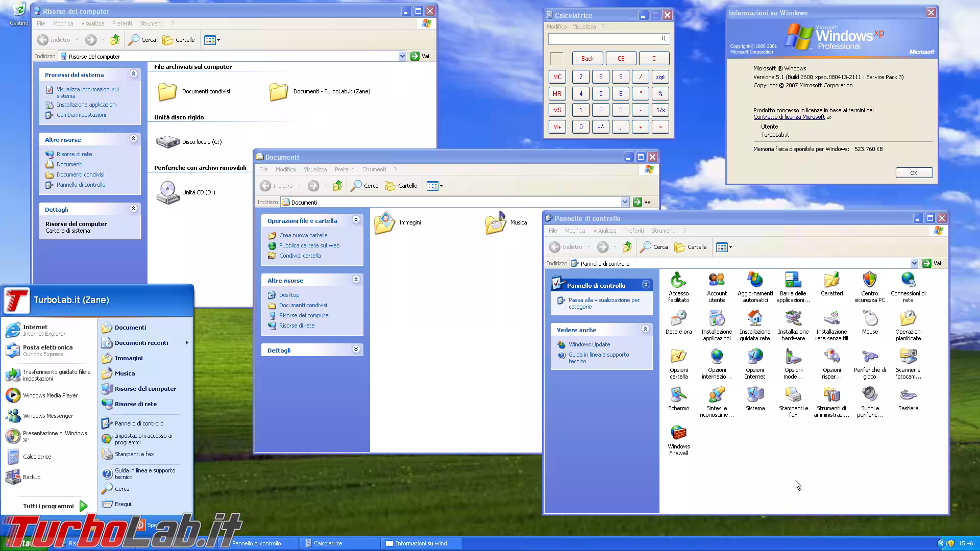The height and width of the screenshot is (551, 980).
Task: Open Windows Firewall settings
Action: click(x=678, y=436)
